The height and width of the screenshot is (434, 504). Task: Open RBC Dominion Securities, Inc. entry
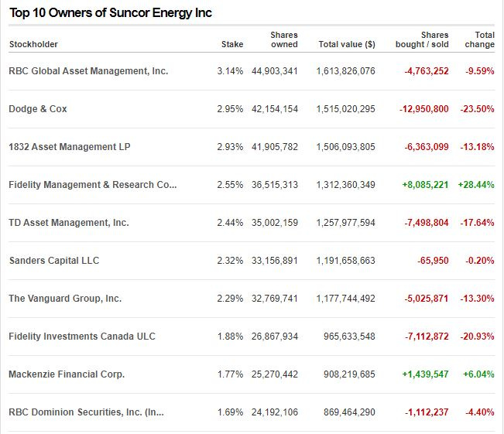[x=86, y=412]
